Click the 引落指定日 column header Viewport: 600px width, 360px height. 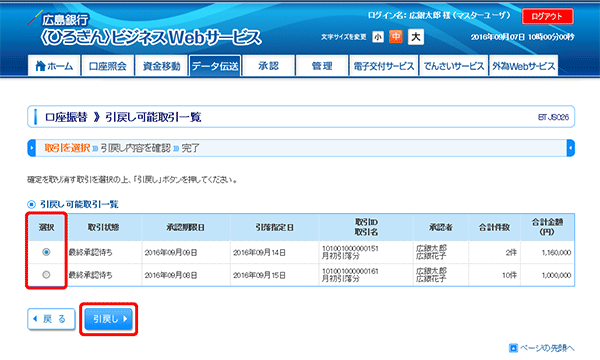(x=274, y=227)
